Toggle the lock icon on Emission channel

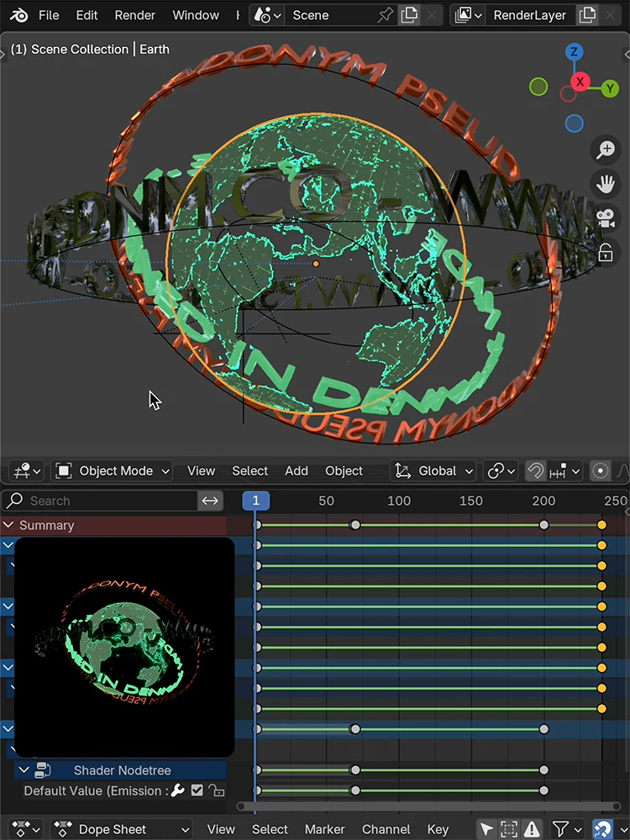click(217, 790)
